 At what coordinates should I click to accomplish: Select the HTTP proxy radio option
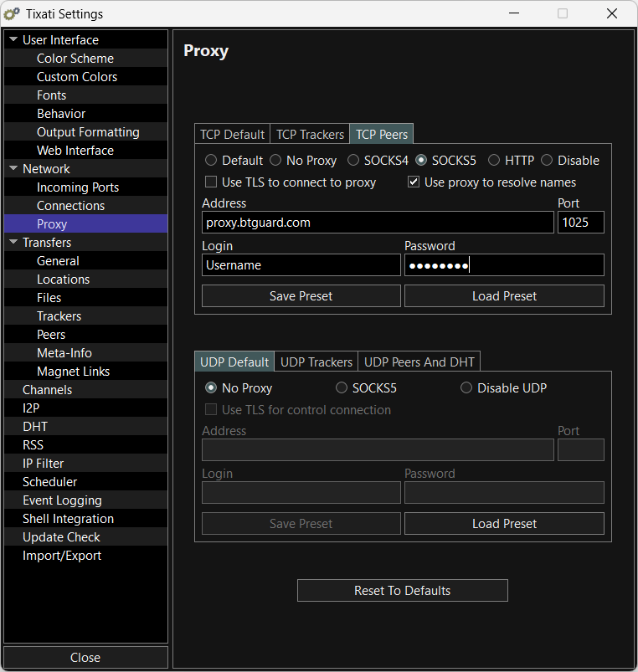pyautogui.click(x=494, y=161)
